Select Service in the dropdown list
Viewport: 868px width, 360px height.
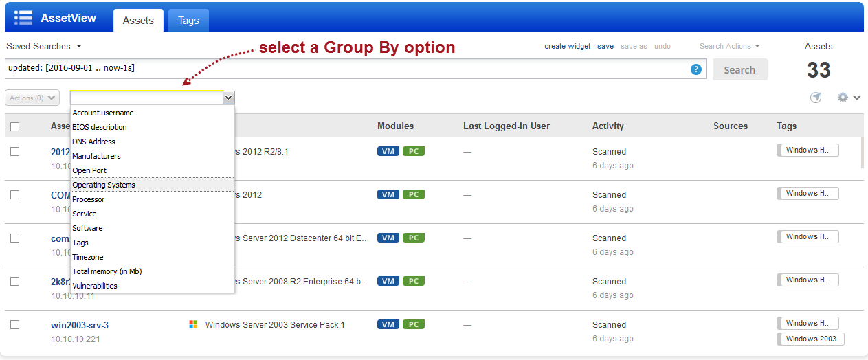[153, 214]
